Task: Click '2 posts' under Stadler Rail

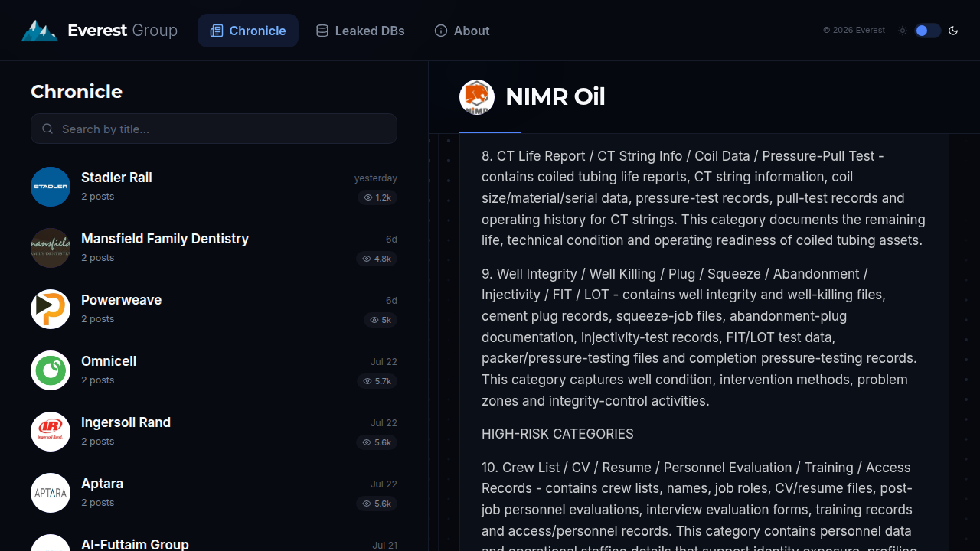Action: pos(97,197)
